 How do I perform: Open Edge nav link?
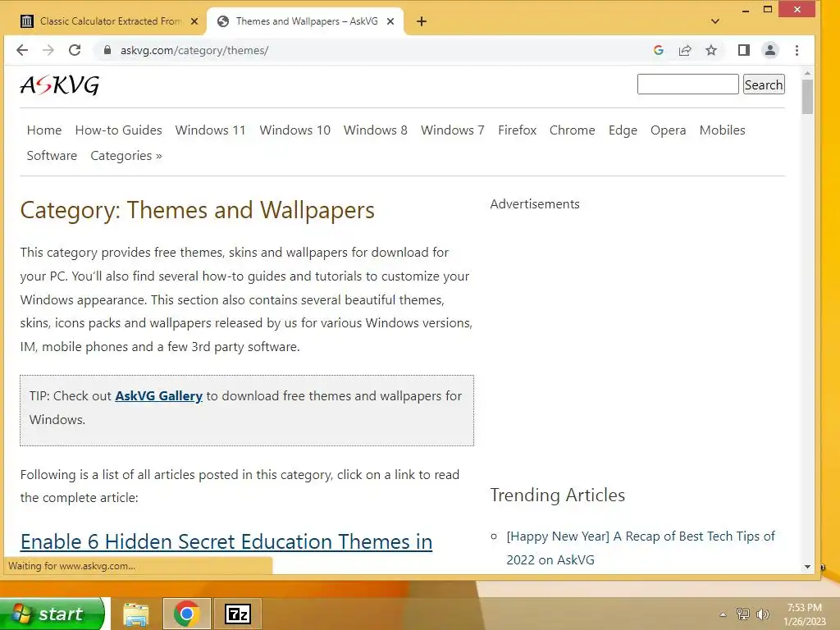(x=623, y=130)
